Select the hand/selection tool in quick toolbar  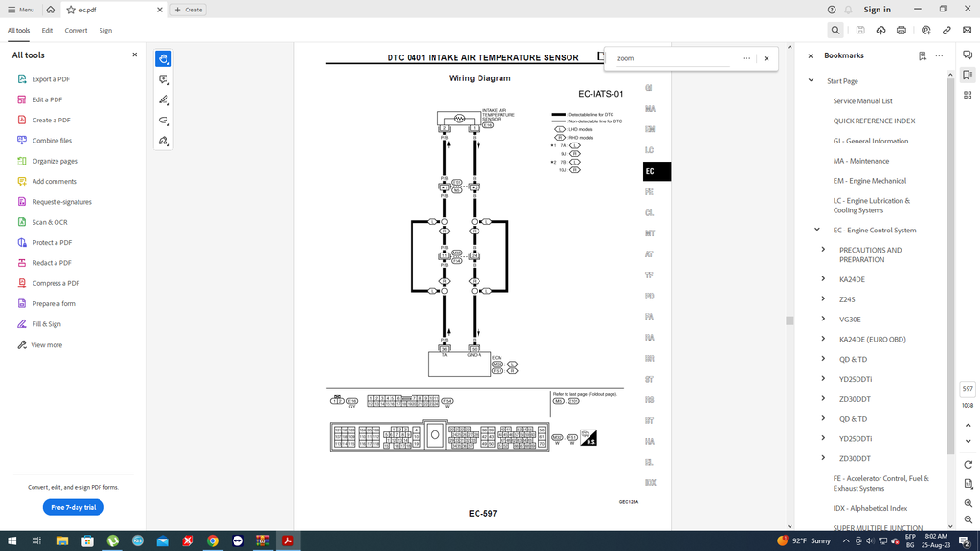pos(163,58)
